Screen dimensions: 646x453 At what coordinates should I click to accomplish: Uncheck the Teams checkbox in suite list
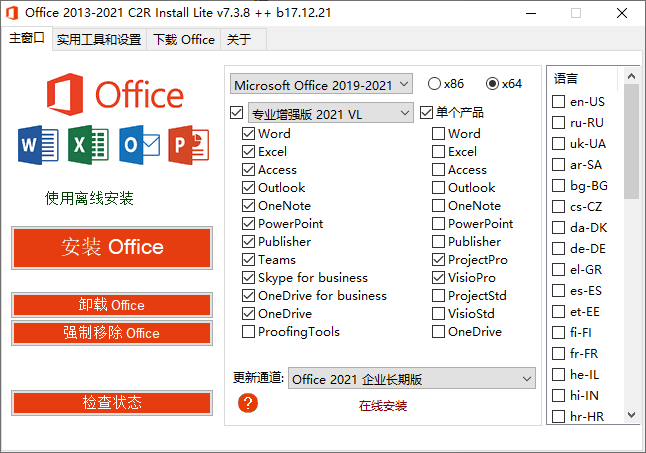coord(248,260)
